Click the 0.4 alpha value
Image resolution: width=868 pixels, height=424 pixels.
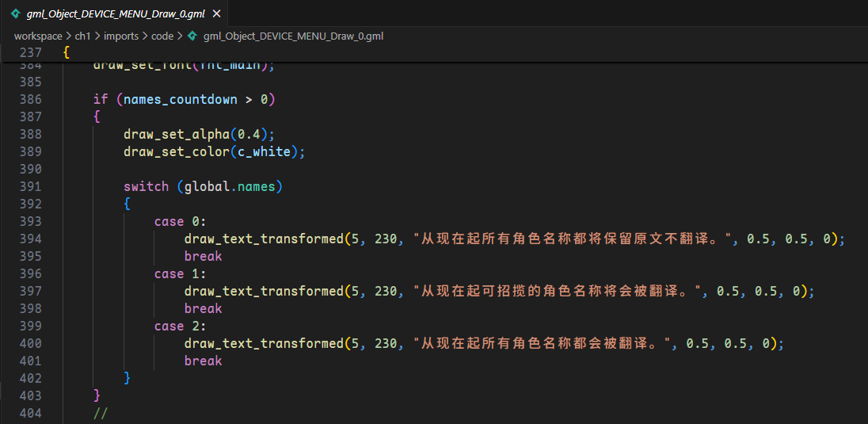pos(249,135)
